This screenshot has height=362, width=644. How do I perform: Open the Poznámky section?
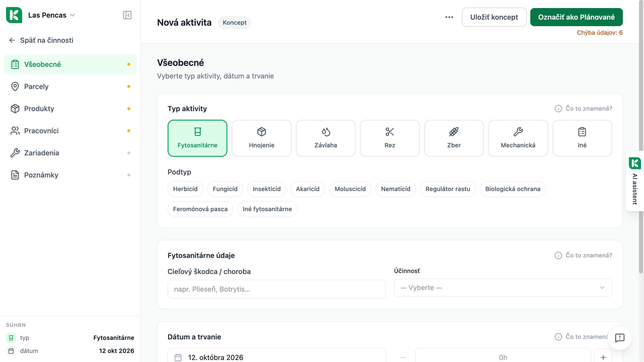click(x=70, y=175)
